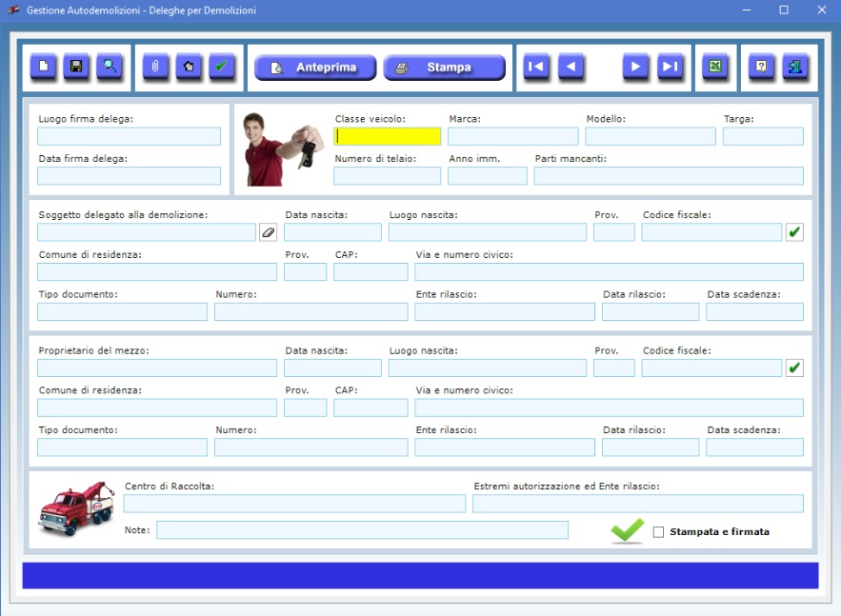Screen dimensions: 841x616
Task: Click the Targa input field
Action: 763,136
